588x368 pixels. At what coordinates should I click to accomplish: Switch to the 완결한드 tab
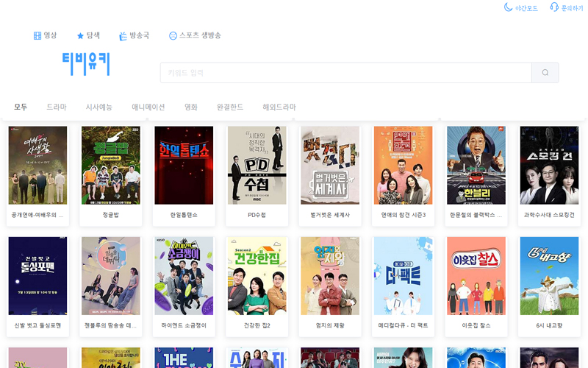230,107
